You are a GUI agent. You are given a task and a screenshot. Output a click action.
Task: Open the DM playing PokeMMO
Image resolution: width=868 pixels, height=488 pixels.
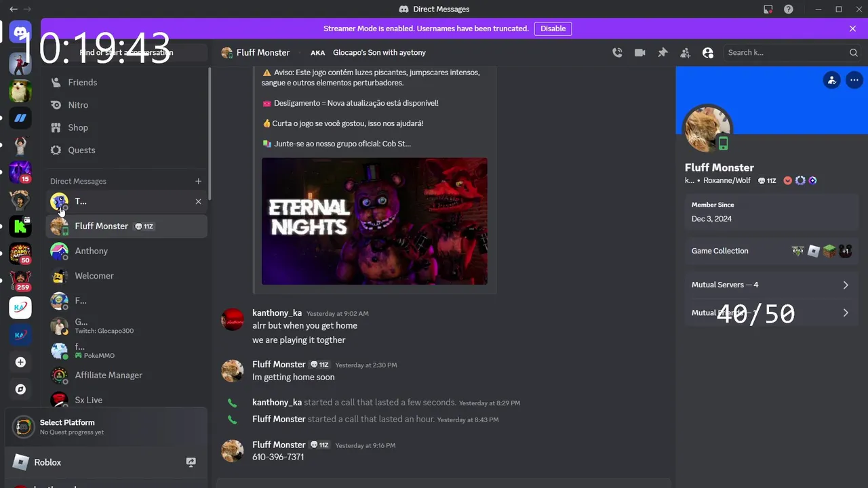126,350
